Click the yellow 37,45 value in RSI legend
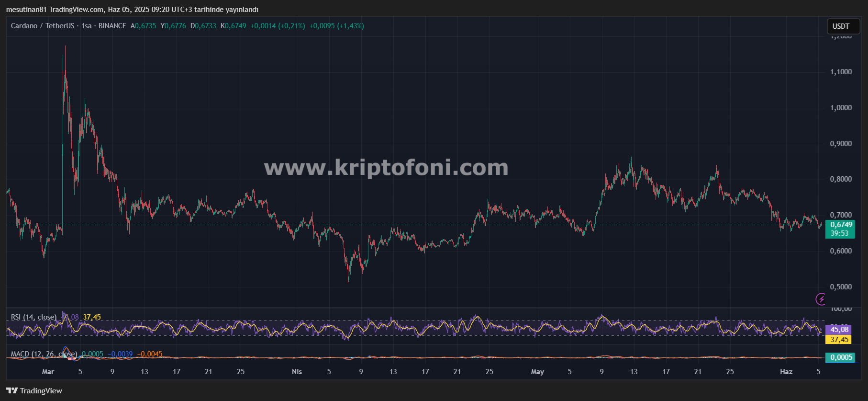The height and width of the screenshot is (401, 868). 92,317
